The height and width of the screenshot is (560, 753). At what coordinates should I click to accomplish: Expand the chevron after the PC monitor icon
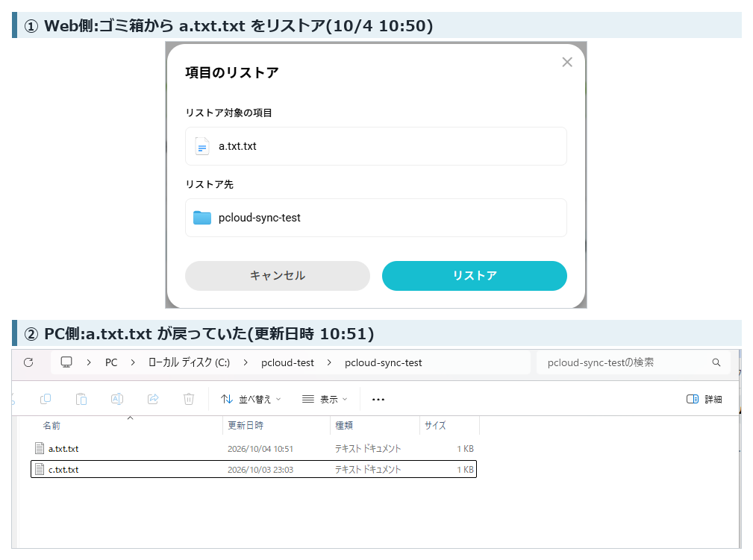click(89, 362)
